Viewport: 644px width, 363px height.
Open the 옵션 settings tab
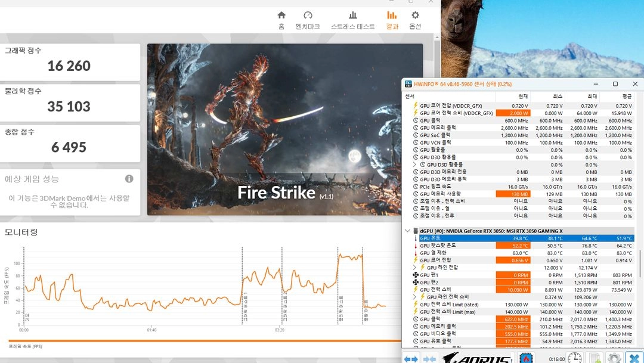(415, 20)
